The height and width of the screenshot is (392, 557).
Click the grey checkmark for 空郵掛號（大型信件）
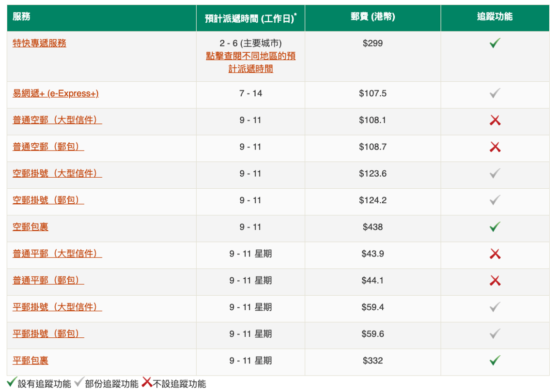pyautogui.click(x=495, y=174)
